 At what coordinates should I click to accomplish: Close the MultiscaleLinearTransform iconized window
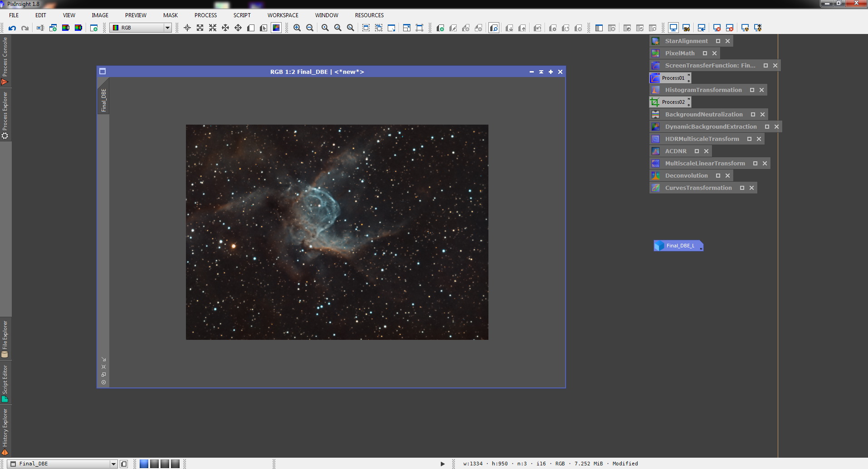[765, 163]
